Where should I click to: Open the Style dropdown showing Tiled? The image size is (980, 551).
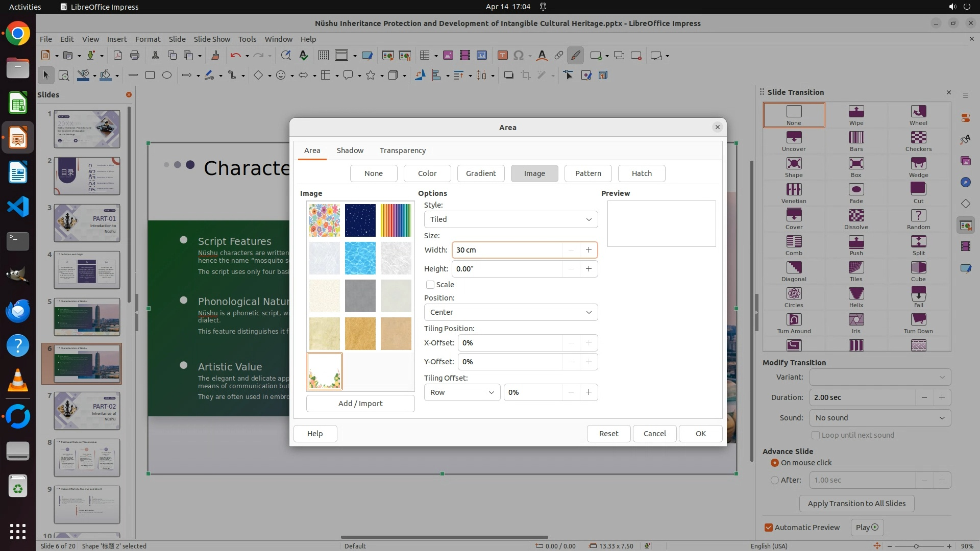(510, 219)
